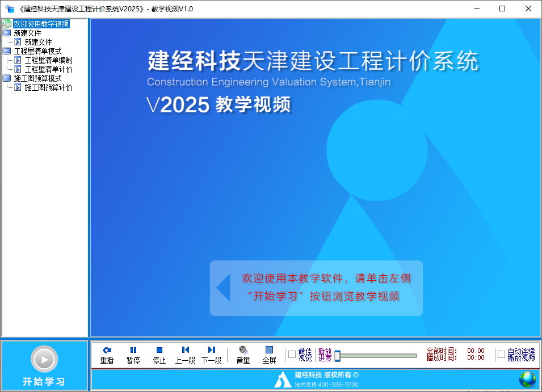Select 工程量清单编制 video in tree

48,60
